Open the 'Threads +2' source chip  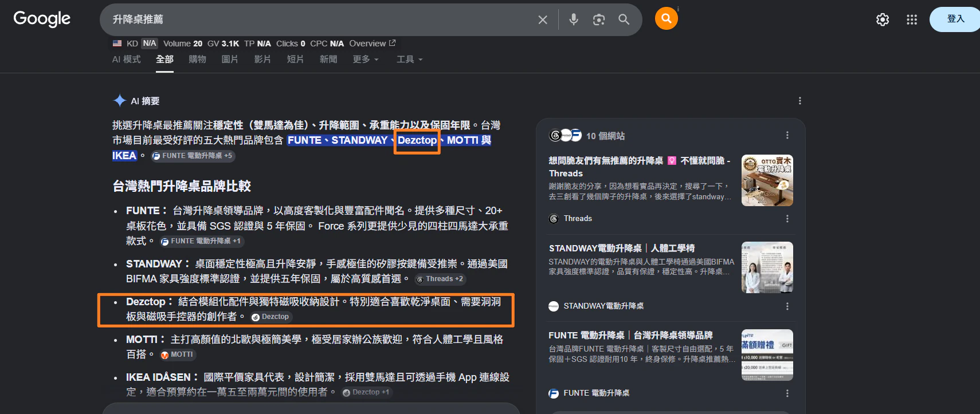440,279
